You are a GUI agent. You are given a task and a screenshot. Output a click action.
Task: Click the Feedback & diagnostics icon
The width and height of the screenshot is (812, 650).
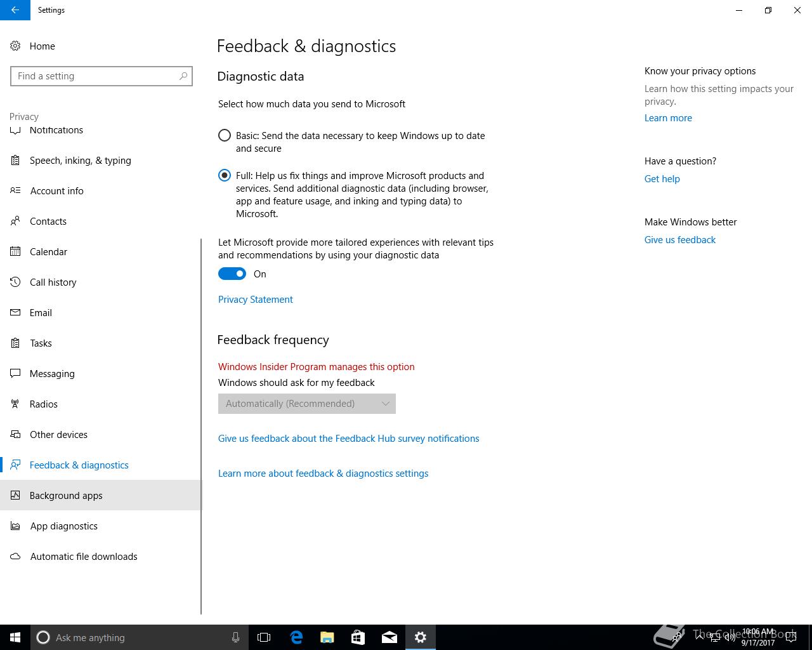(15, 465)
